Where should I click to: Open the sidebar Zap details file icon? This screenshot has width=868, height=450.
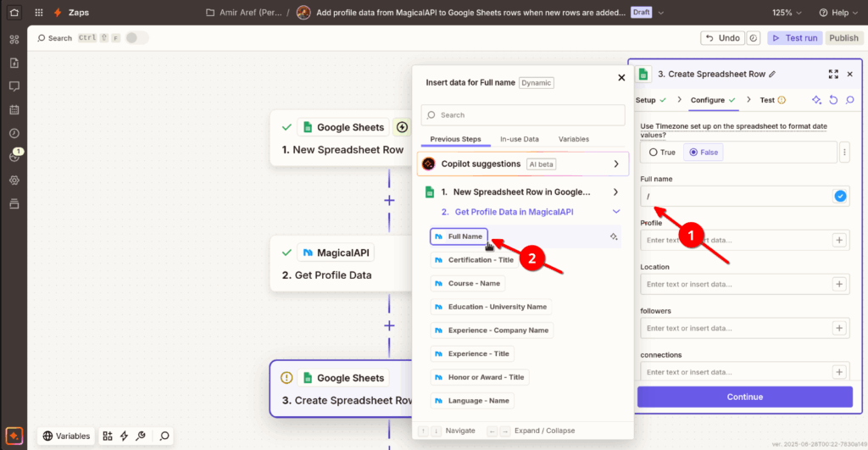(x=14, y=63)
